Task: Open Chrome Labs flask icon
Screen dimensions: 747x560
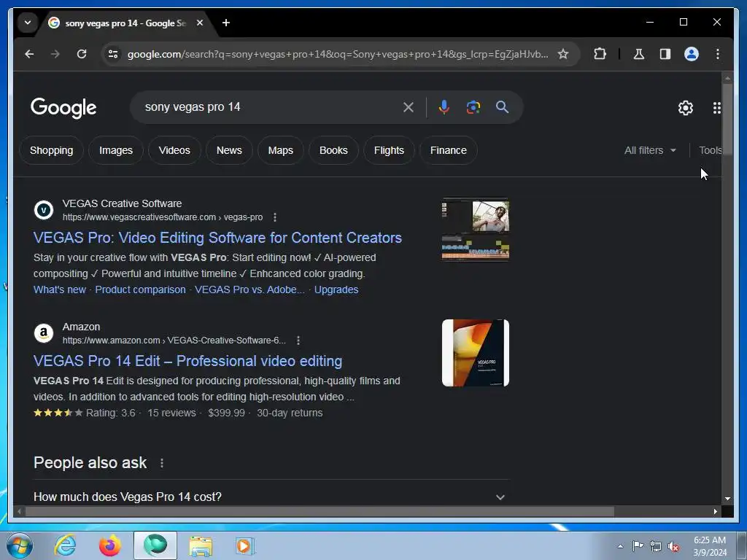Action: click(639, 54)
